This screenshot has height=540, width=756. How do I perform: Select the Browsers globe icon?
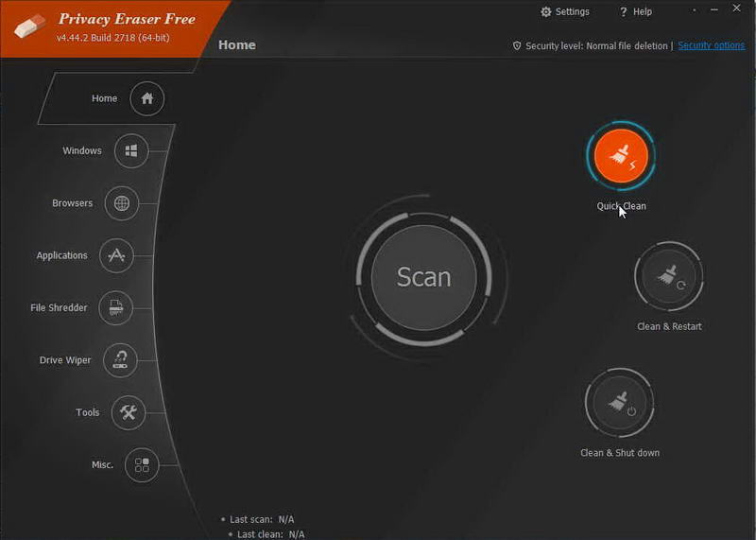point(122,203)
